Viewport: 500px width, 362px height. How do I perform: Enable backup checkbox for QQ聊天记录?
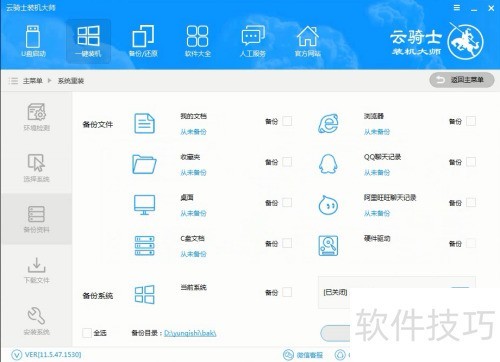471,162
